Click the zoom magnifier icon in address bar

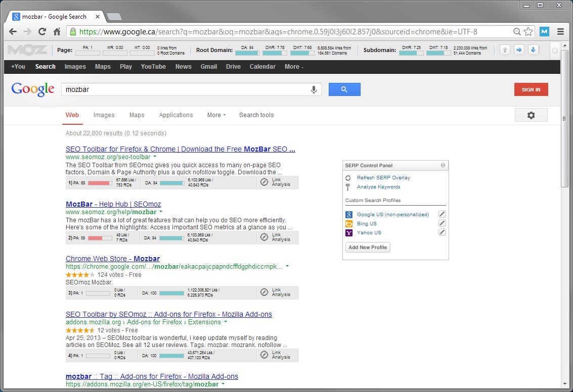517,32
